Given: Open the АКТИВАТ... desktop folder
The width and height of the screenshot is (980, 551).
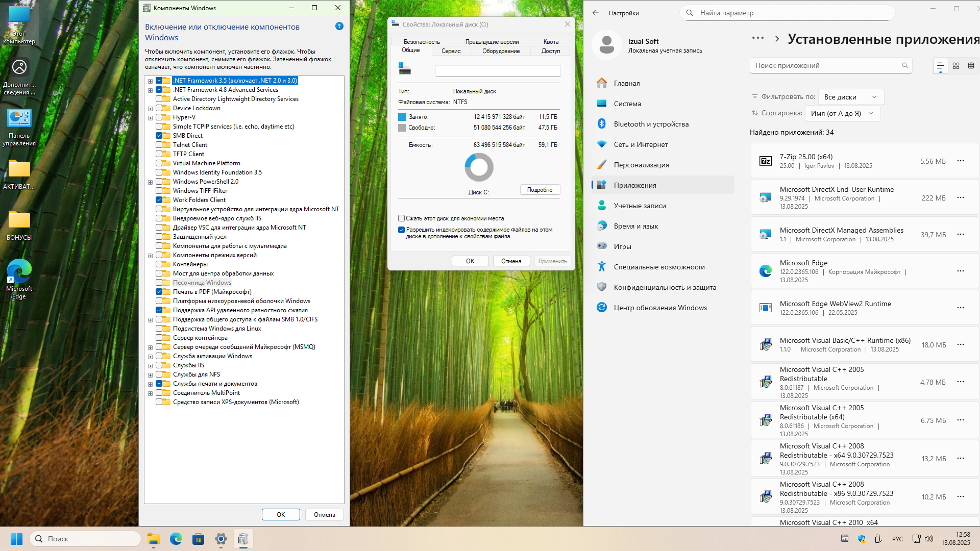Looking at the screenshot, I should [19, 174].
